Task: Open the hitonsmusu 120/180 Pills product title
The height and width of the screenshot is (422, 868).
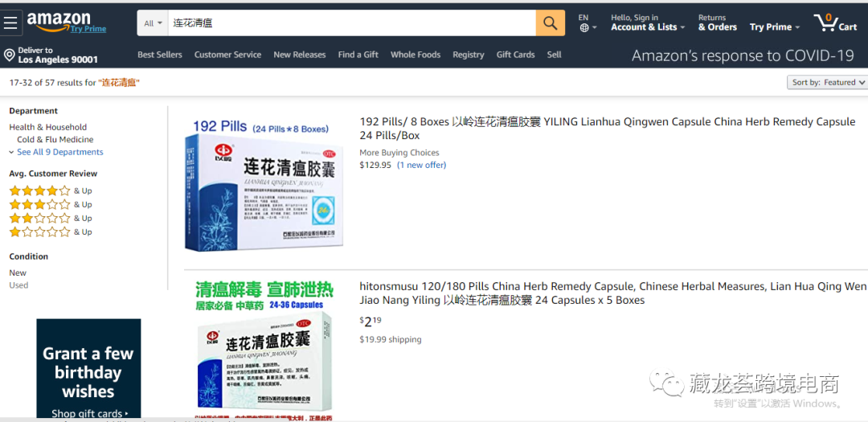Action: pos(612,293)
